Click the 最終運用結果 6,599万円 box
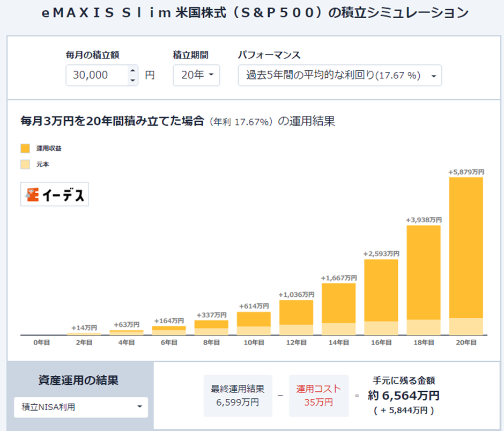 (238, 396)
